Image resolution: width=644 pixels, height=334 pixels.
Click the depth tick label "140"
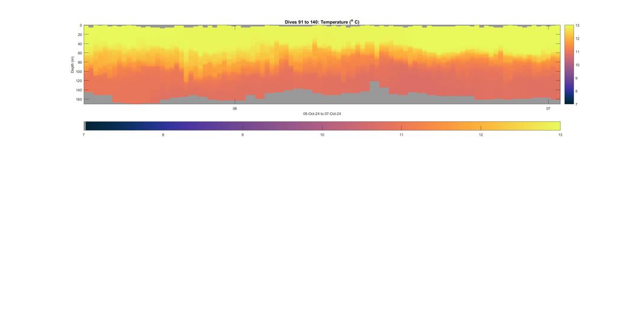(x=78, y=90)
